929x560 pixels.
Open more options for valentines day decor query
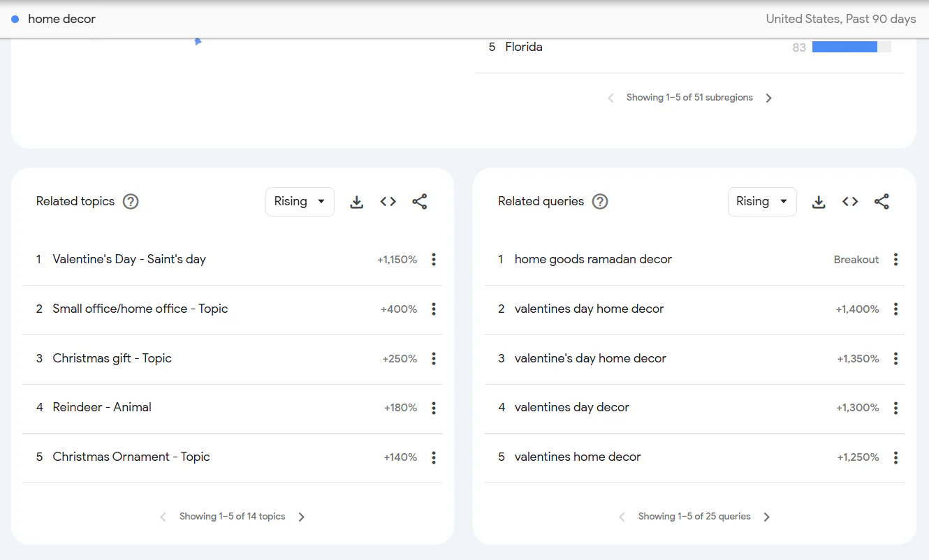[x=896, y=408]
